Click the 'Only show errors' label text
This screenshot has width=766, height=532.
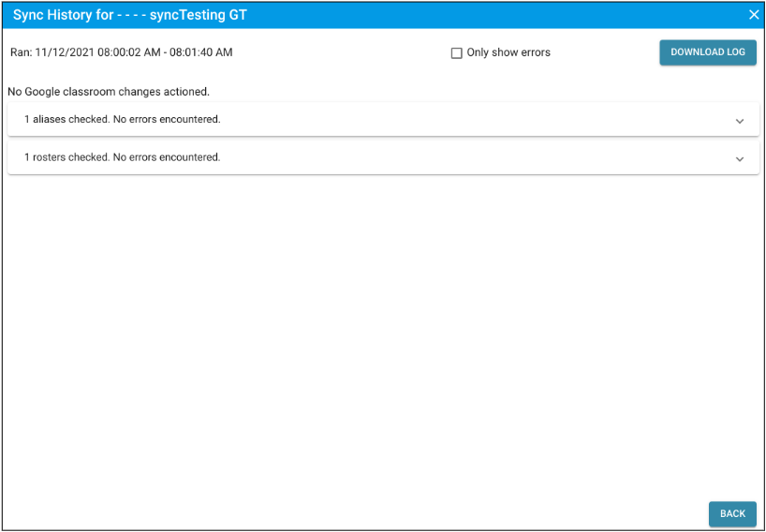tap(508, 52)
